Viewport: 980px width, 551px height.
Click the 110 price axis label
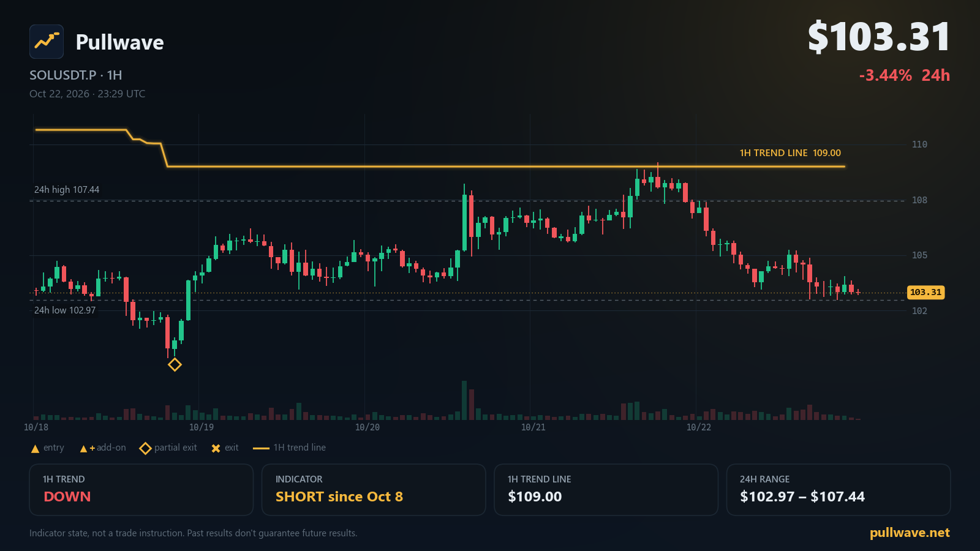coord(919,144)
